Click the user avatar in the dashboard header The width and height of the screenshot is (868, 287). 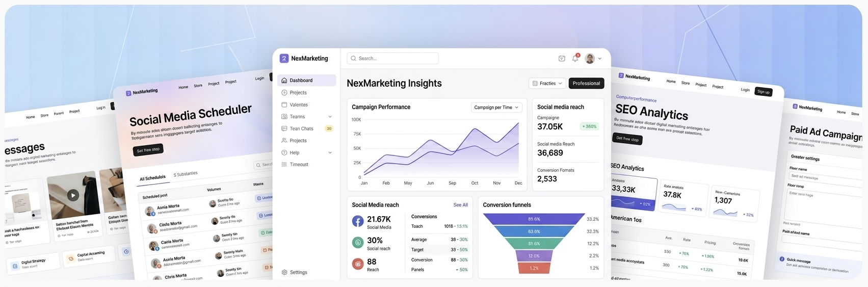(590, 59)
